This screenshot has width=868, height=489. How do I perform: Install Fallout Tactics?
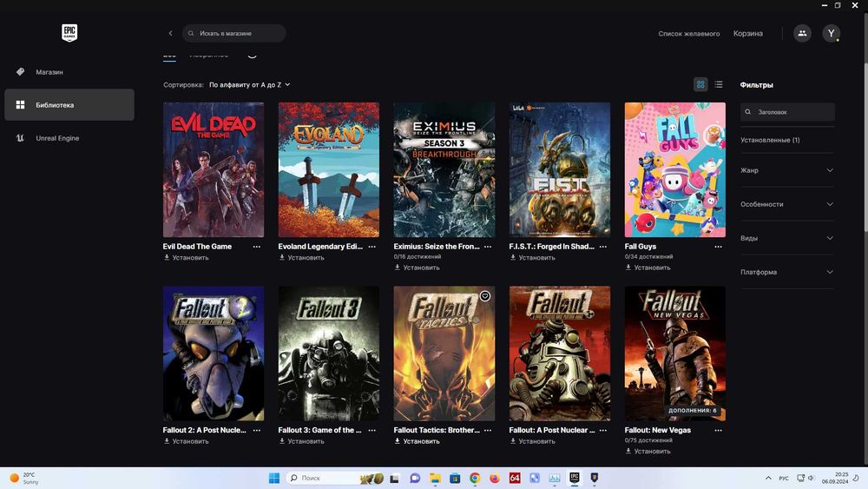click(x=417, y=441)
